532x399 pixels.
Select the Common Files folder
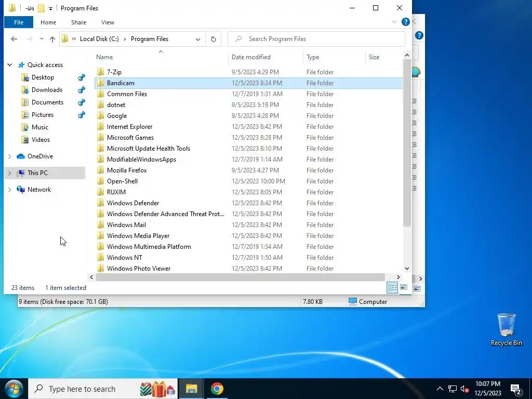[x=127, y=94]
